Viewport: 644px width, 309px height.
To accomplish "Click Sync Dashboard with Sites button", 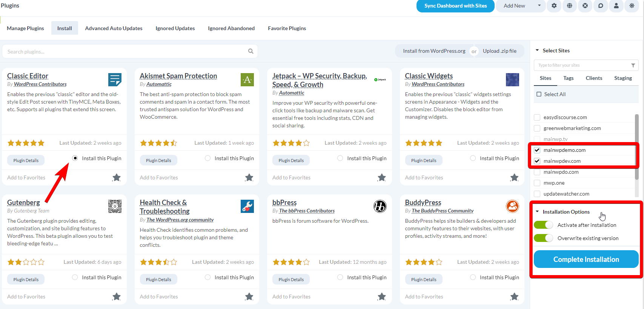I will [x=455, y=6].
